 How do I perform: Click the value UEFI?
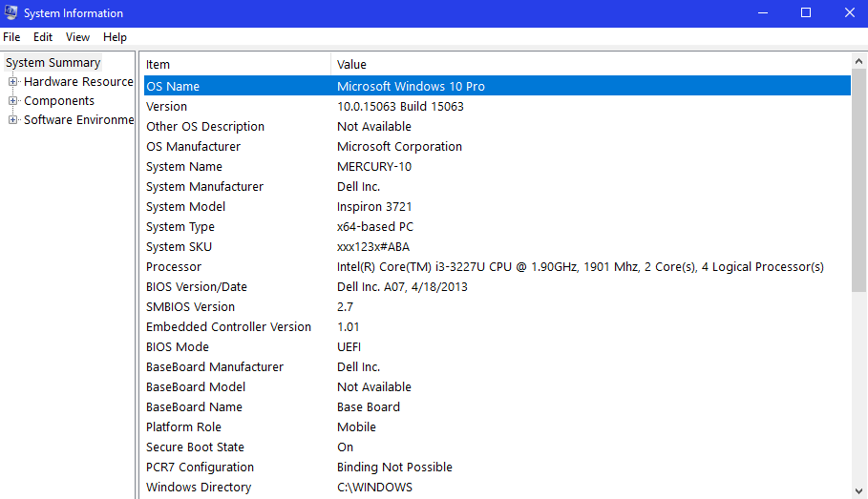(349, 347)
